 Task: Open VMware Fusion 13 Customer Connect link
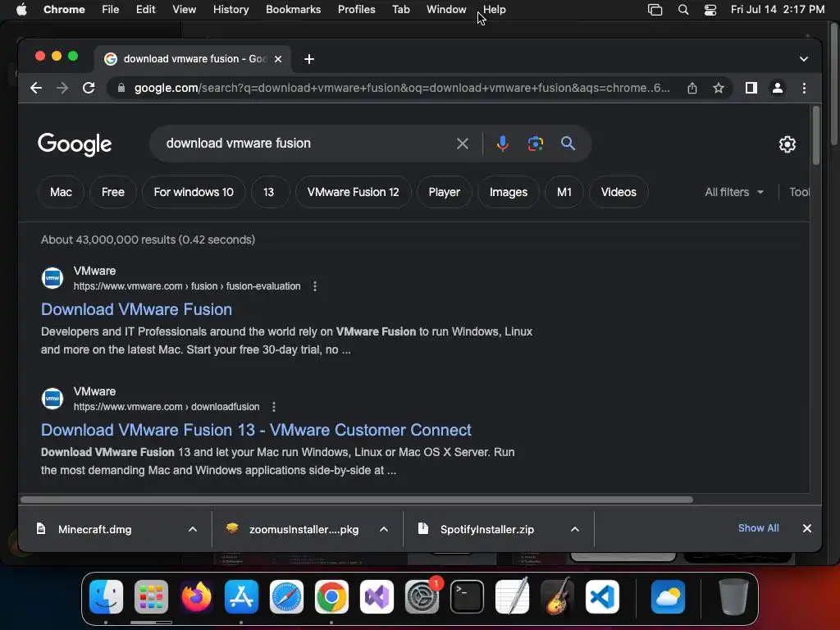[x=256, y=430]
